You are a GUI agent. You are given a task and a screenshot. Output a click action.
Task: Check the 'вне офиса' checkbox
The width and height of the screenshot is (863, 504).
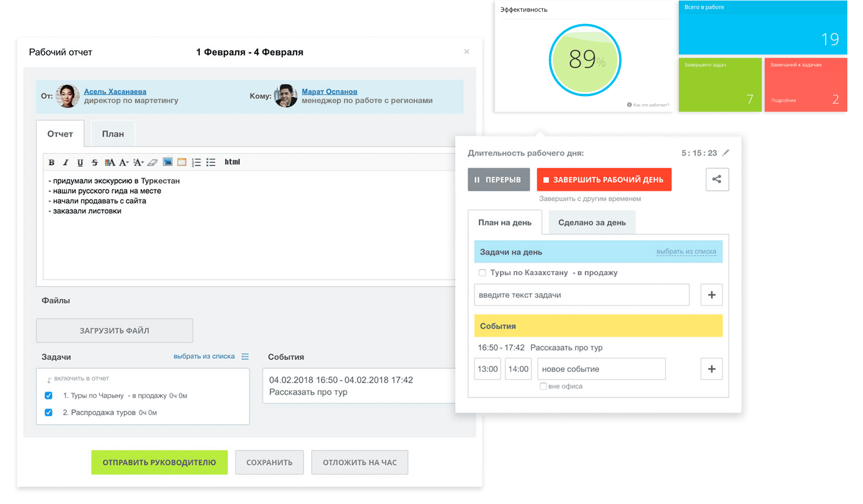[x=543, y=386]
